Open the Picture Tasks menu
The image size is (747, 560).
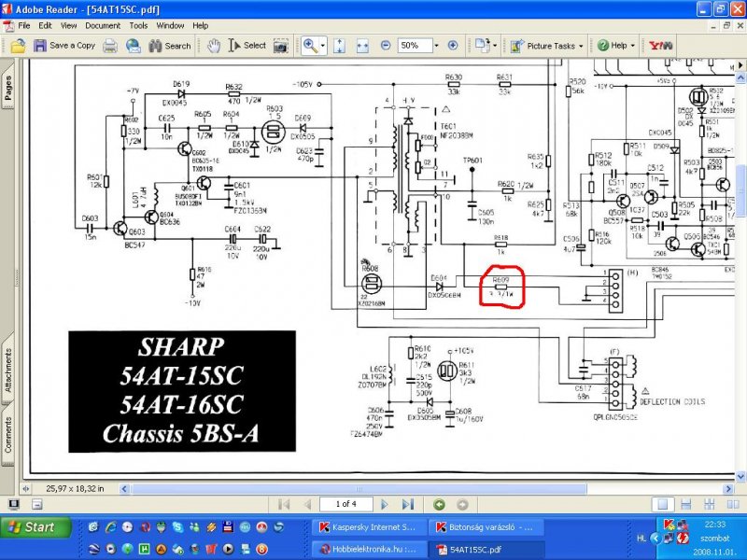[547, 46]
